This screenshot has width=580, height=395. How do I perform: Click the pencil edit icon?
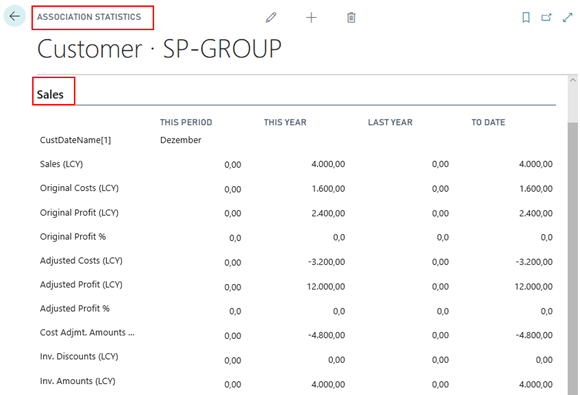point(271,17)
